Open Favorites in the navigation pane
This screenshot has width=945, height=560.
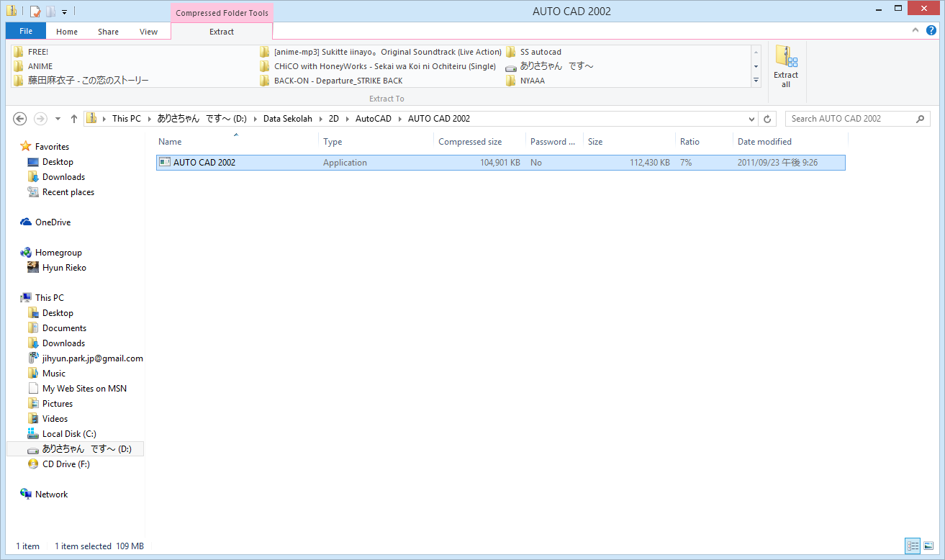[x=52, y=147]
